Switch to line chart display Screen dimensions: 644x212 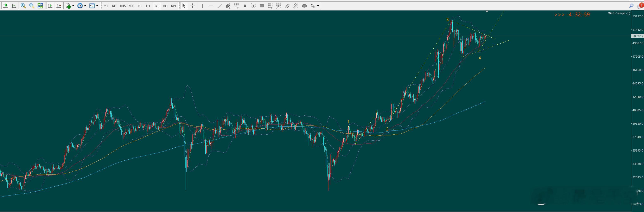(14, 6)
